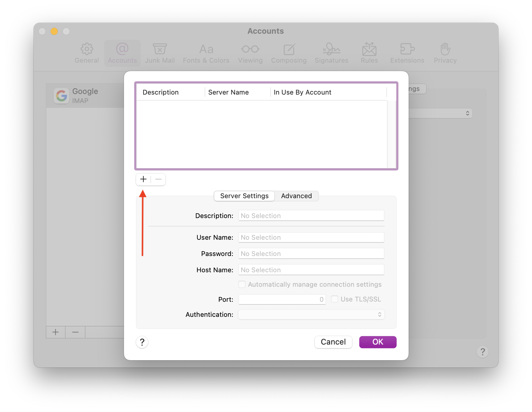The width and height of the screenshot is (532, 412).
Task: Toggle Automatically manage connection settings
Action: click(x=242, y=284)
